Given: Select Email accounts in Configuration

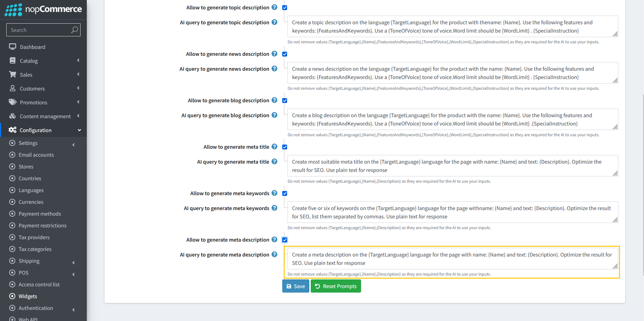Looking at the screenshot, I should click(x=36, y=155).
